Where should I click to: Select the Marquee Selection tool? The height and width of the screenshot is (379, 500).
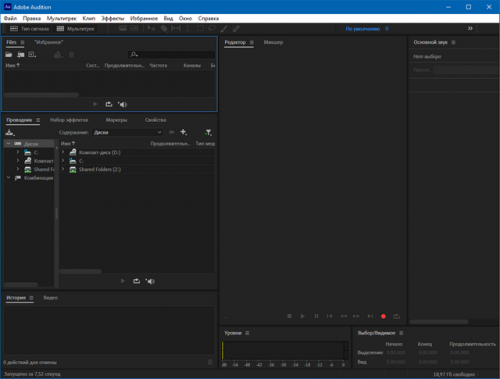pyautogui.click(x=200, y=29)
